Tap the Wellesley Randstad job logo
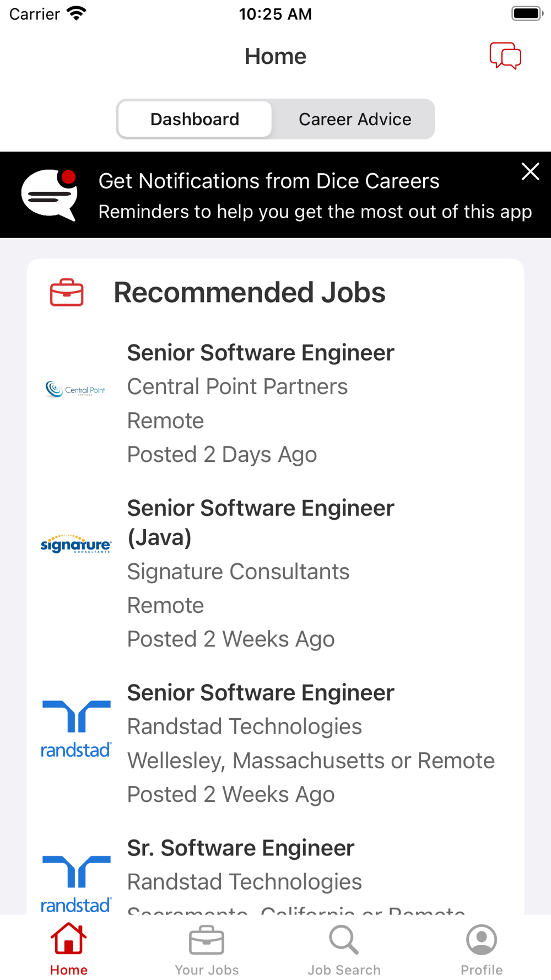Screen dimensions: 551x980 pyautogui.click(x=76, y=729)
